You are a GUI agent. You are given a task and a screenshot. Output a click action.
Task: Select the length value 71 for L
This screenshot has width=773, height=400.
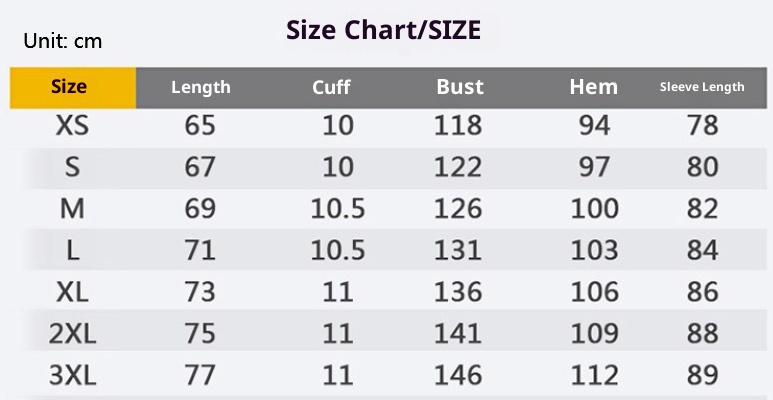coord(200,250)
